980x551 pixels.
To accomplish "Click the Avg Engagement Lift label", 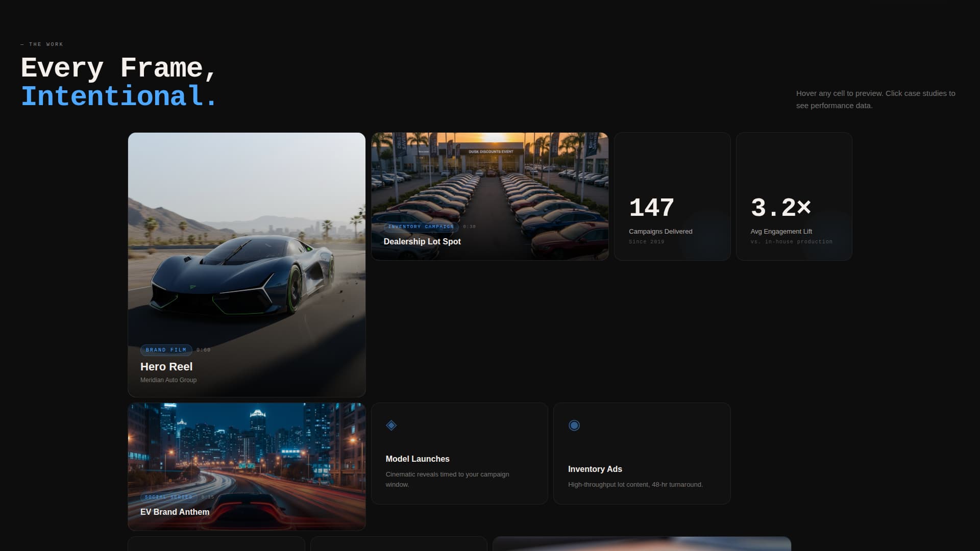I will pyautogui.click(x=781, y=231).
